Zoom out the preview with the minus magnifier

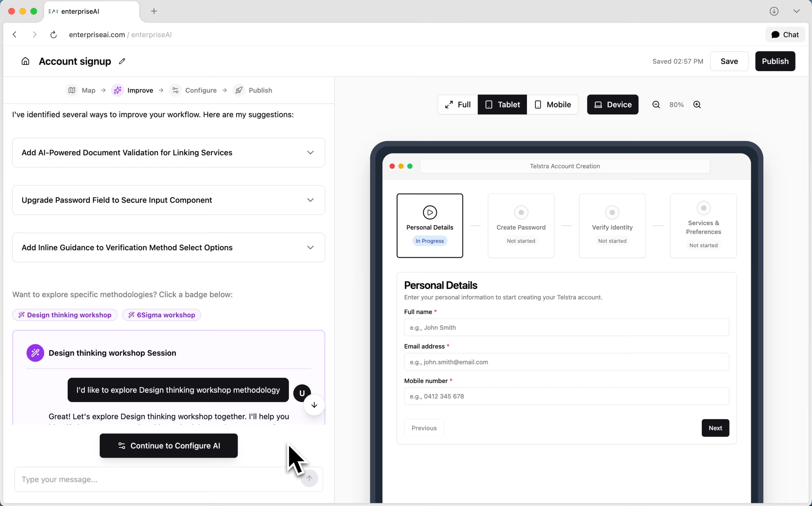coord(656,105)
